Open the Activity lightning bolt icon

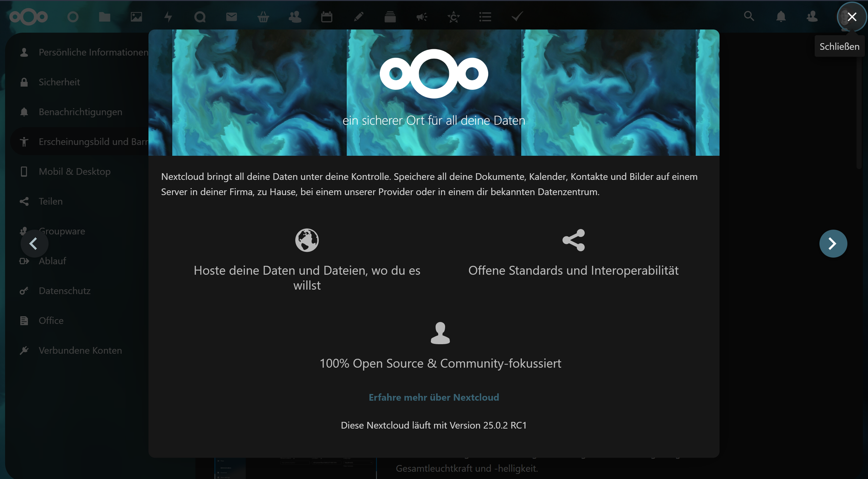click(168, 16)
